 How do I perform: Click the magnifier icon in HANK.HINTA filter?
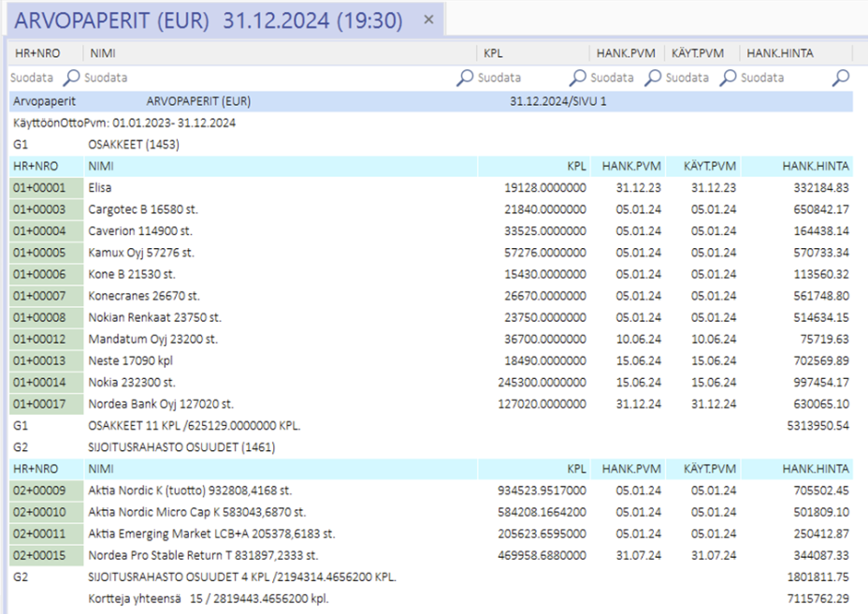tap(841, 78)
